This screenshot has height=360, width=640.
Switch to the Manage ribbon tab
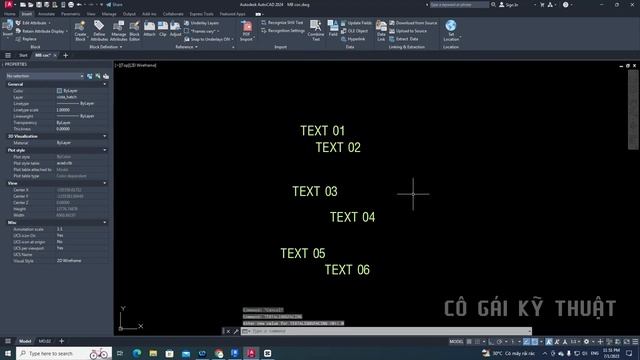109,14
